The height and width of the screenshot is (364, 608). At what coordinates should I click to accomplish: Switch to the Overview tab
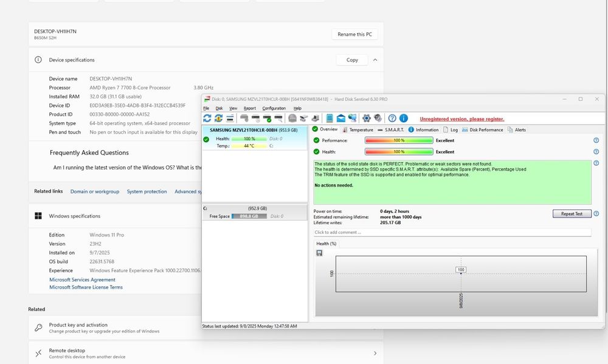point(325,129)
